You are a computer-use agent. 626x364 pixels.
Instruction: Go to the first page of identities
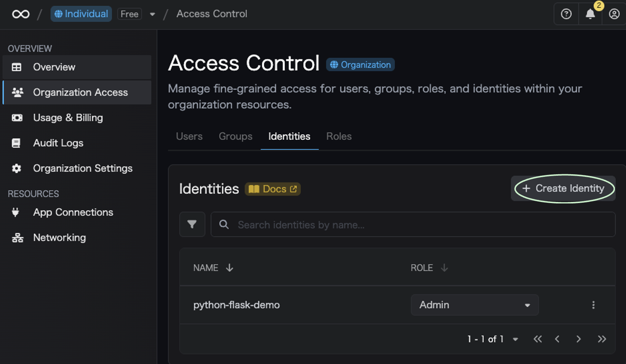tap(537, 339)
